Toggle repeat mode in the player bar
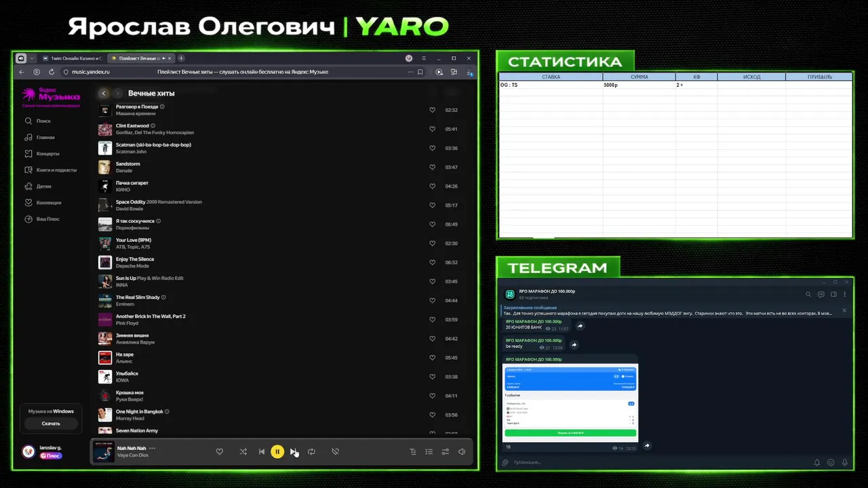 click(x=311, y=451)
